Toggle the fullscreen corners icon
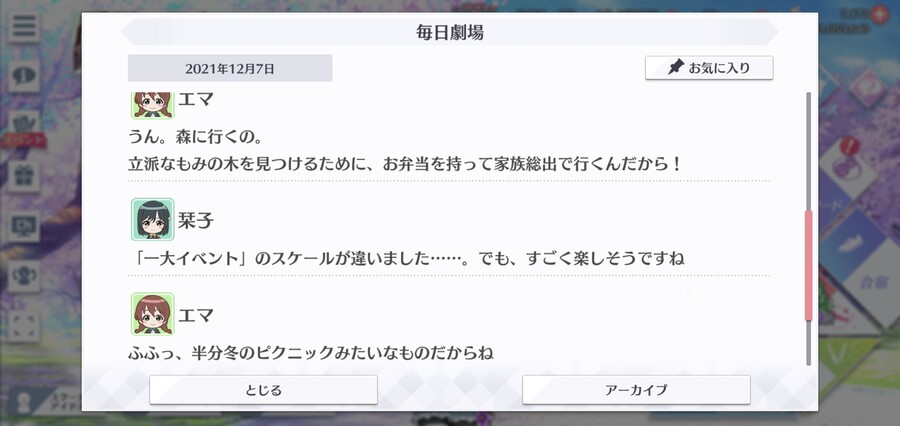 24,326
